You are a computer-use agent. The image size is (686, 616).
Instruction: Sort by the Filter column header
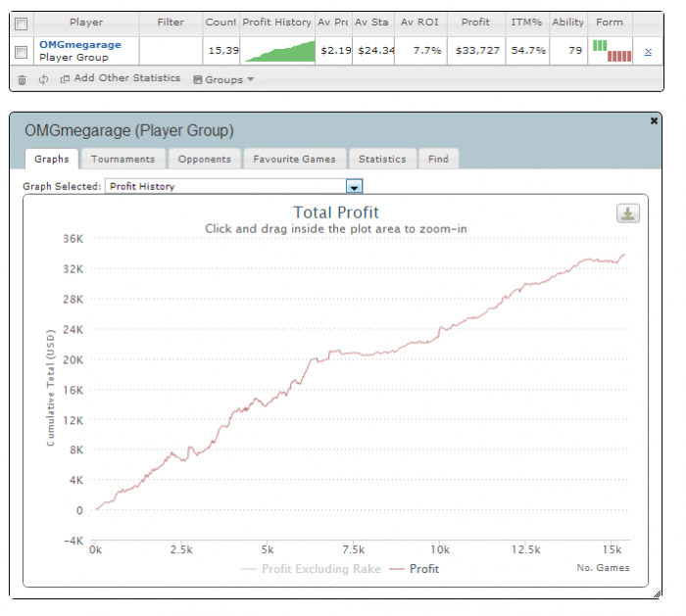171,23
